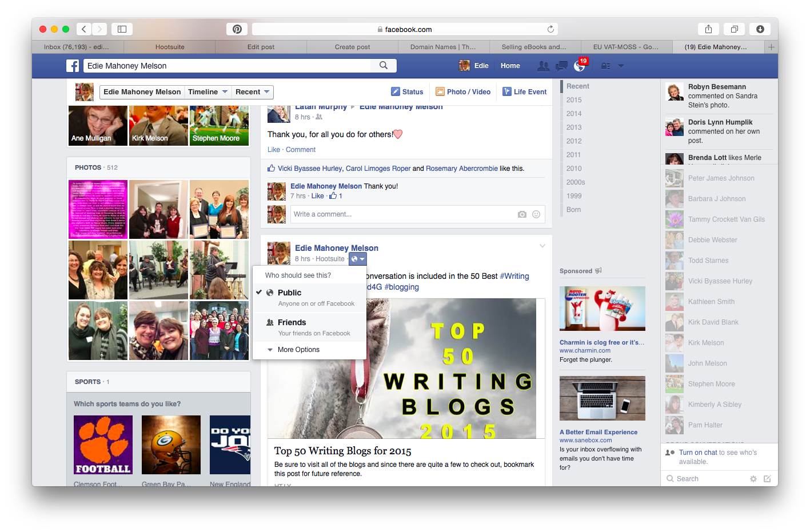Screen dimensions: 810x532
Task: Open the emoji picker in the comment box
Action: [x=536, y=214]
